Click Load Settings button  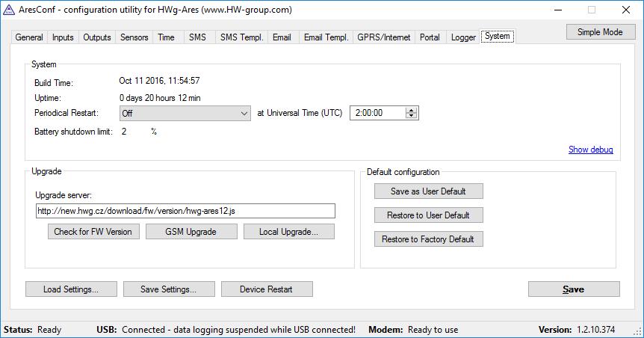pos(71,289)
